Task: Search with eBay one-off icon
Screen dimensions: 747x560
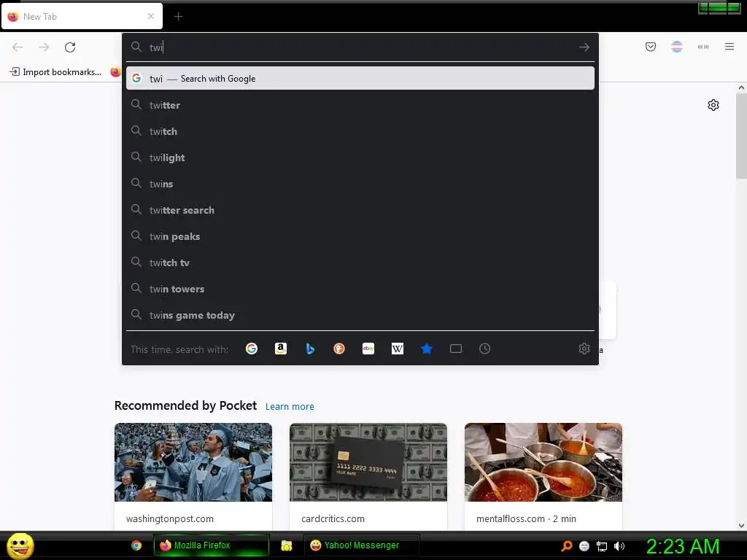Action: coord(368,349)
